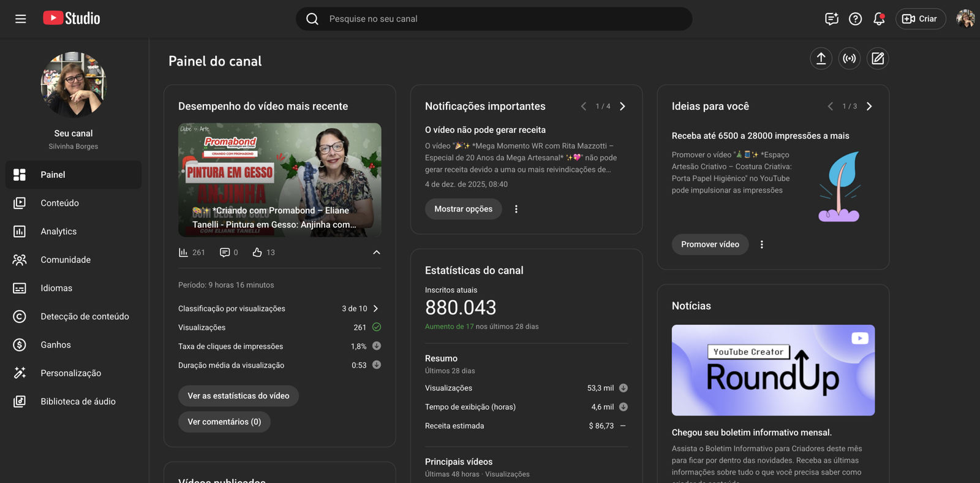Open more options beside Promover vídeo

[x=761, y=245]
